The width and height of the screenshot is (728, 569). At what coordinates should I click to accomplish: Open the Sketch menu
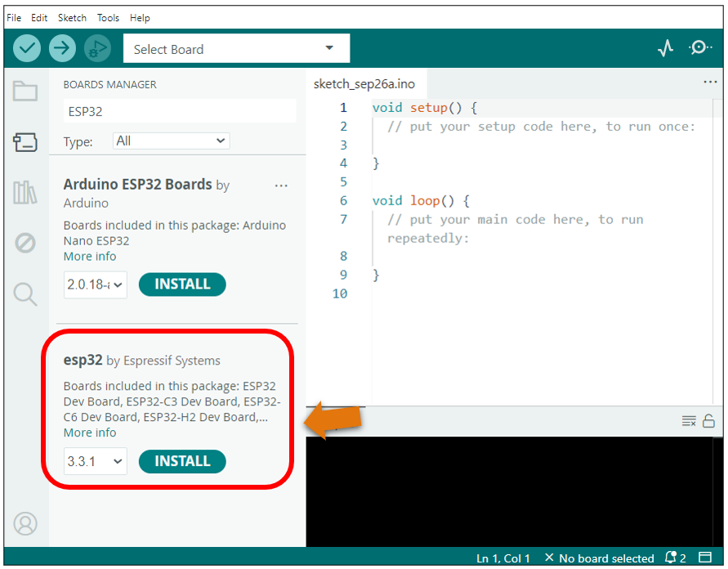click(72, 18)
